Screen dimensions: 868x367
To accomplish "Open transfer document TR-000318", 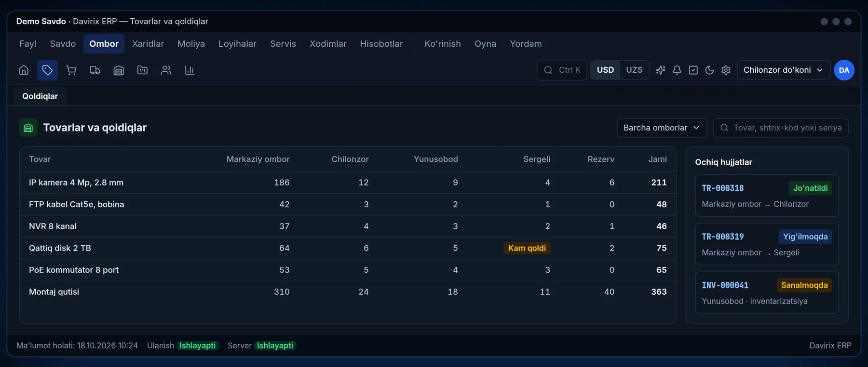I will pyautogui.click(x=766, y=196).
